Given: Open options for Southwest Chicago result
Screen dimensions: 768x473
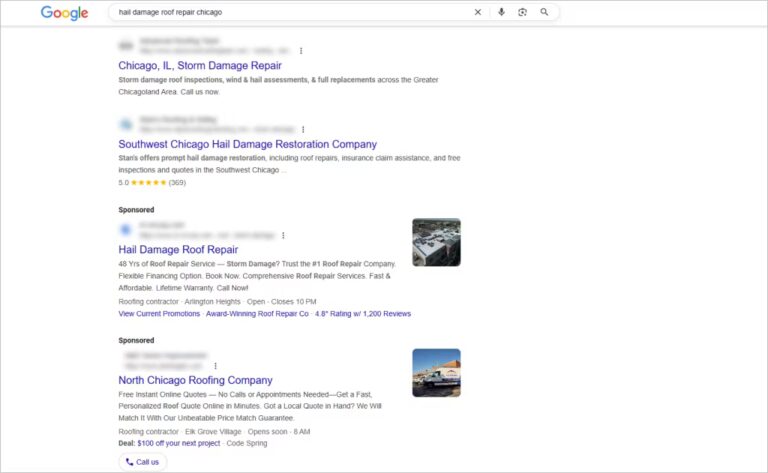Looking at the screenshot, I should [x=303, y=129].
